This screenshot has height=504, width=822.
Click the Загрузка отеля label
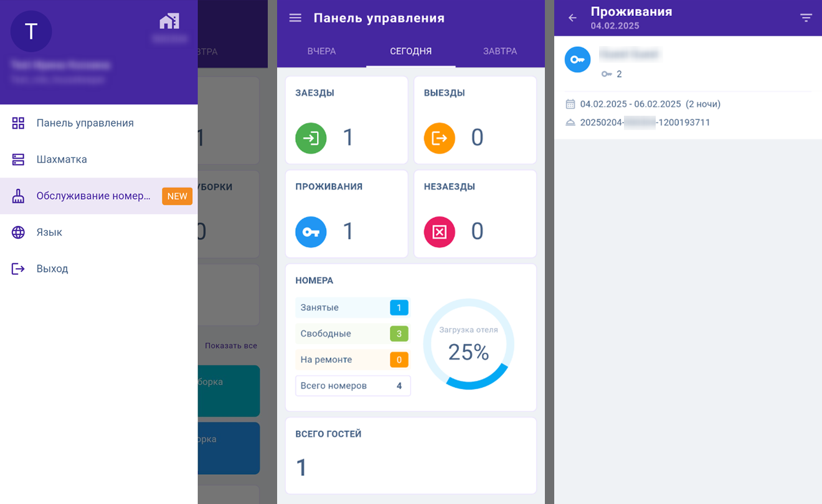pyautogui.click(x=469, y=330)
